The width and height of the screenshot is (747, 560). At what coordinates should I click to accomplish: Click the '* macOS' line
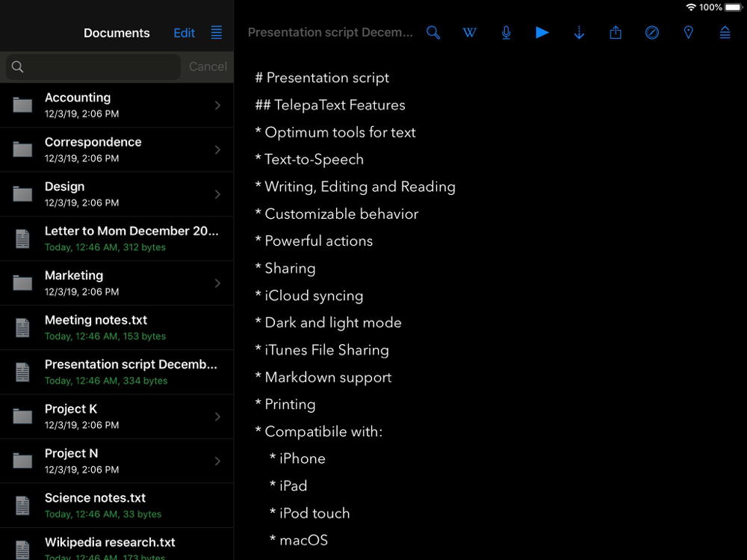click(299, 540)
